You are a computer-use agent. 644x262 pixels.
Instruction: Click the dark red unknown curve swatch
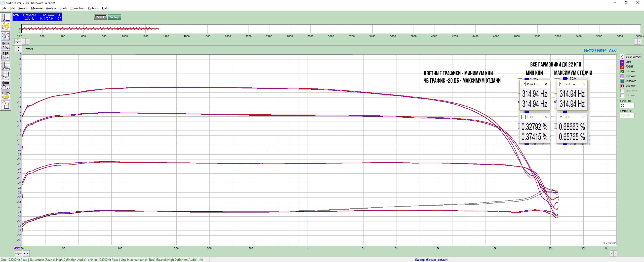622,86
